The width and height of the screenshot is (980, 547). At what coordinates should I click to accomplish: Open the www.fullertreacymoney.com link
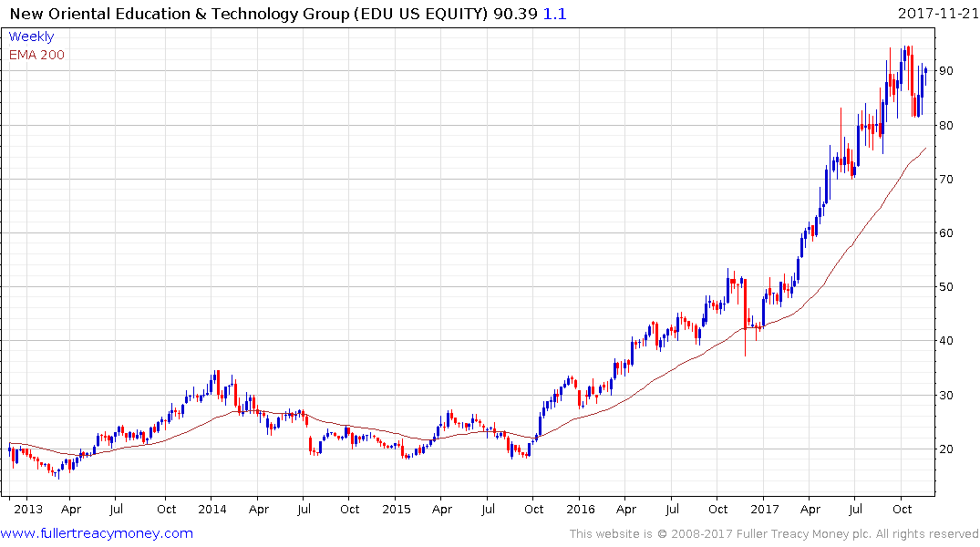(97, 533)
